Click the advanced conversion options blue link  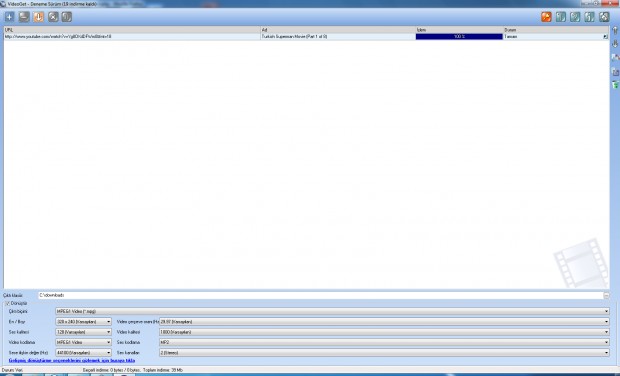point(72,361)
